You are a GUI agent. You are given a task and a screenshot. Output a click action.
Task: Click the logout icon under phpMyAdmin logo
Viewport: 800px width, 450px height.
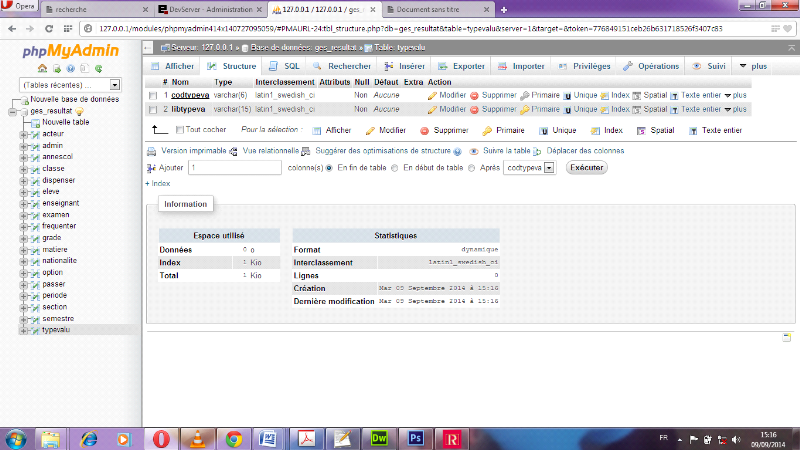57,68
